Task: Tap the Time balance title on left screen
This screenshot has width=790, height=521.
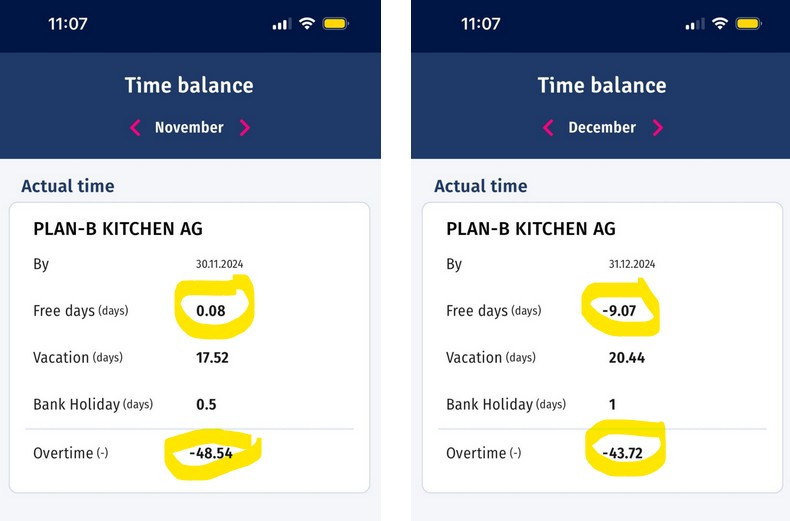Action: 189,85
